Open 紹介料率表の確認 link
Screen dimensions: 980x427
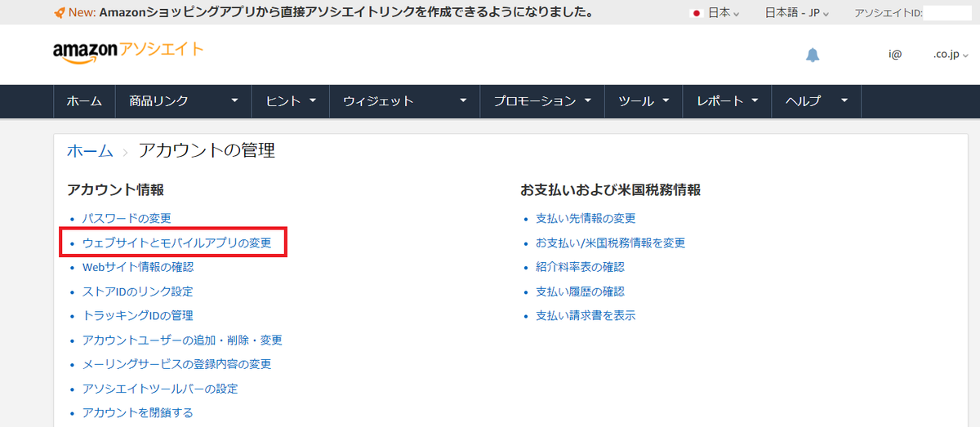click(580, 267)
